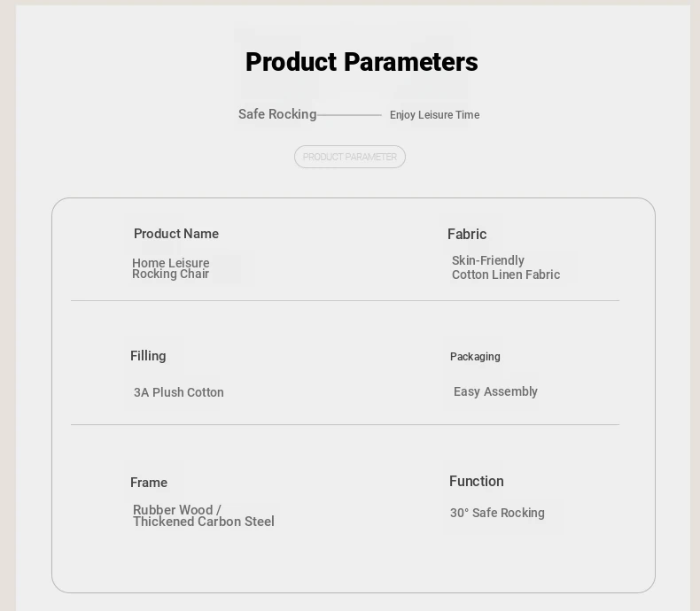Select the "Product Name" label
Image resolution: width=700 pixels, height=611 pixels.
176,234
